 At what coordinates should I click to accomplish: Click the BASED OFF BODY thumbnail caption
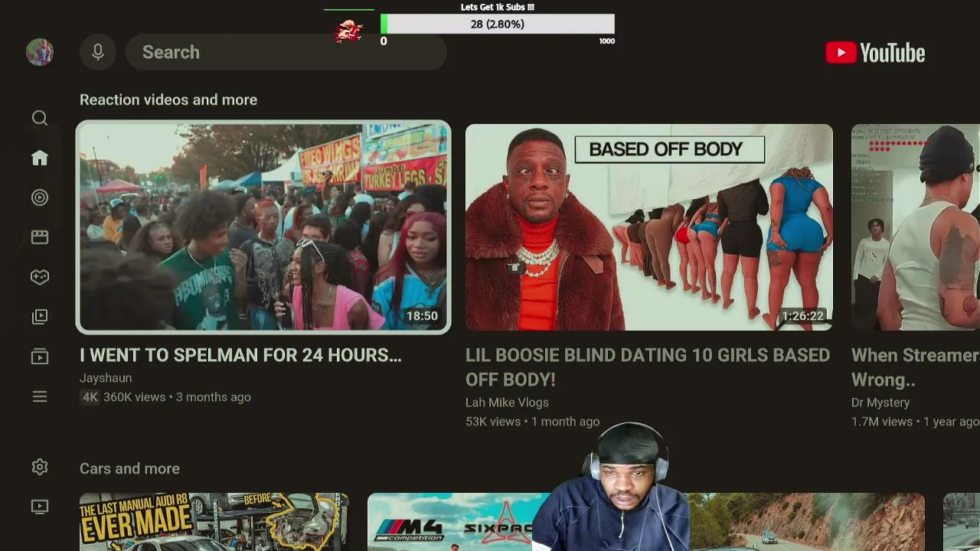point(670,149)
